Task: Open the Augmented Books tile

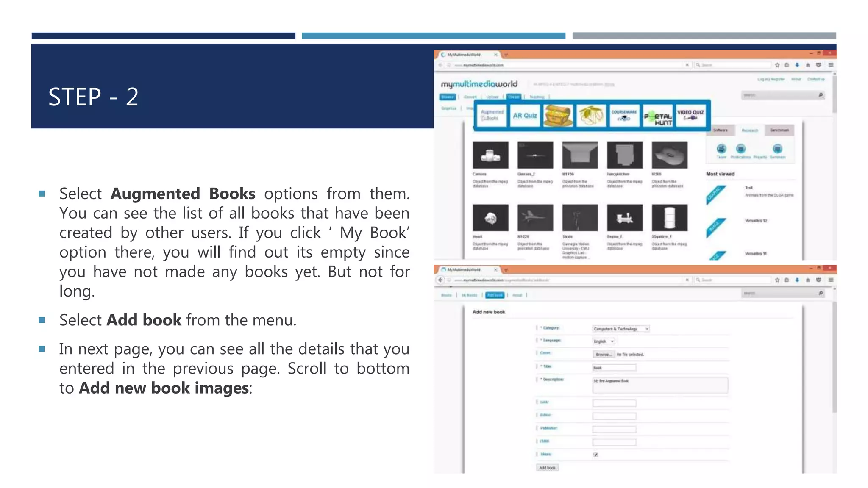Action: [492, 115]
